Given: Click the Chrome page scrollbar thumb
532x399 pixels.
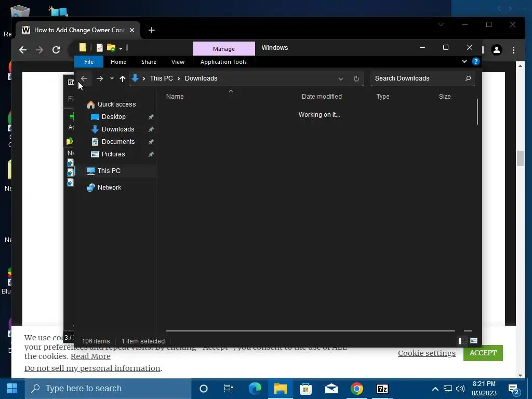Looking at the screenshot, I should click(x=521, y=158).
